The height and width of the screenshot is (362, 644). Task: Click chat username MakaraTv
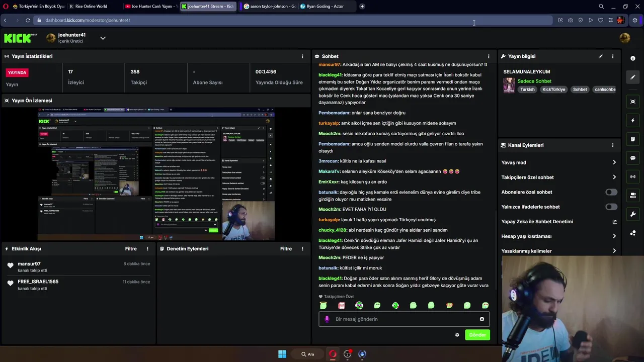click(x=329, y=171)
